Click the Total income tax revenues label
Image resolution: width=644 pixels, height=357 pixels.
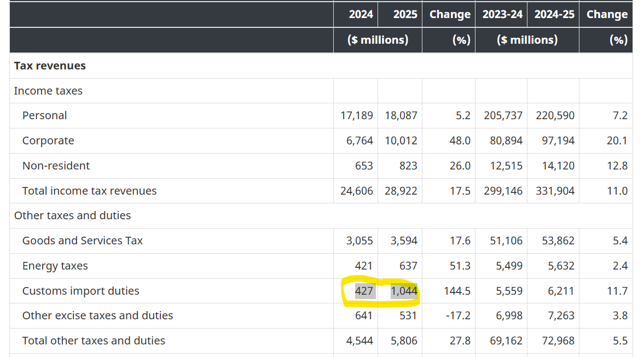click(89, 191)
